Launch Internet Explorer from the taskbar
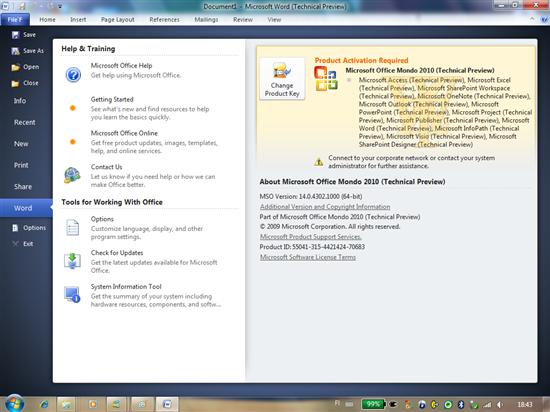550x412 pixels. tap(44, 404)
